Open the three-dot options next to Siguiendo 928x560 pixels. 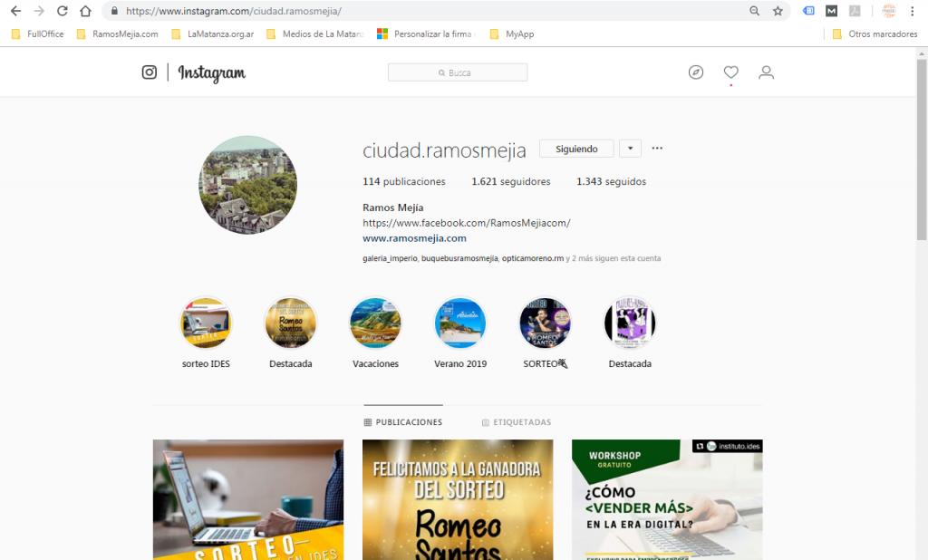[657, 148]
